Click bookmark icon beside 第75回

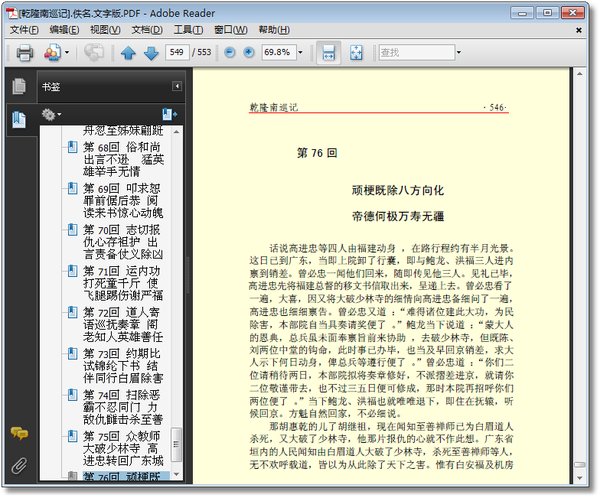72,436
